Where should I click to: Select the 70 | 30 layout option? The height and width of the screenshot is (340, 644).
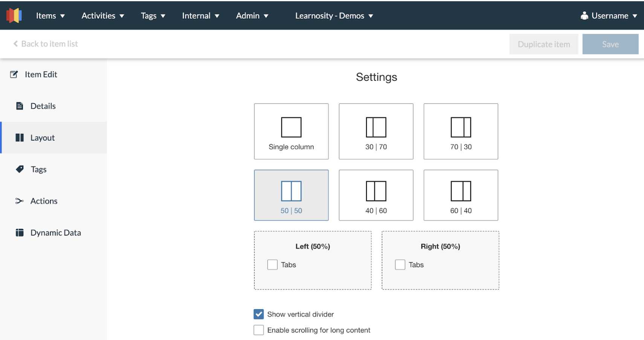460,131
